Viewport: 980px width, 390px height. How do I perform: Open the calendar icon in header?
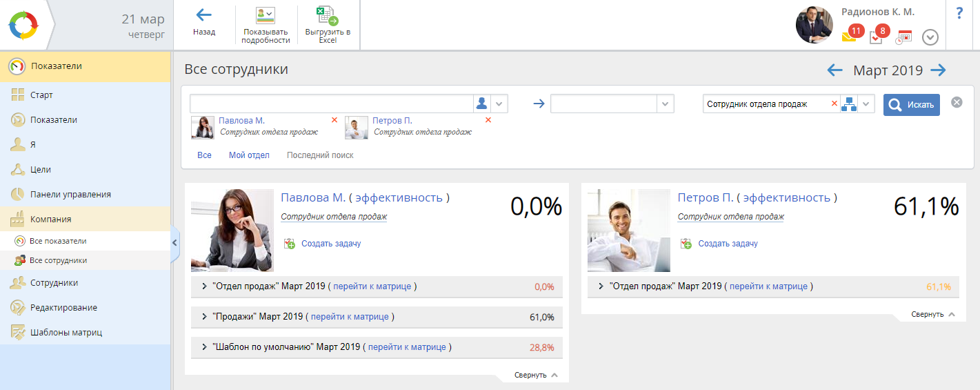tap(904, 37)
